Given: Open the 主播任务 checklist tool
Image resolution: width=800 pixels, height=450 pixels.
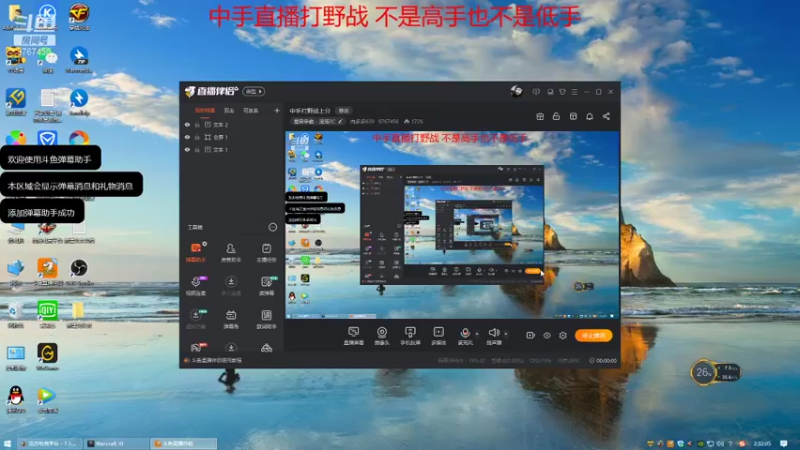Looking at the screenshot, I should coord(266,253).
